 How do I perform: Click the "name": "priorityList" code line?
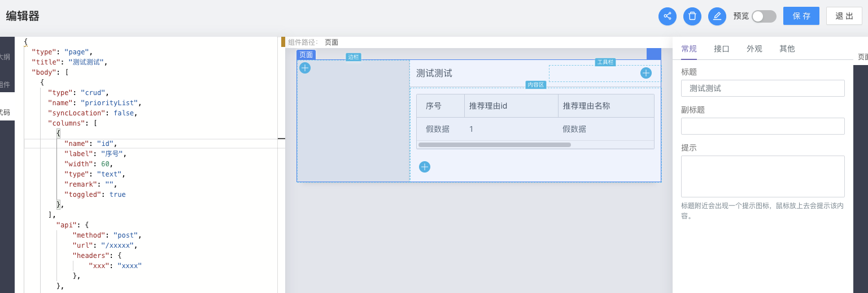point(94,103)
